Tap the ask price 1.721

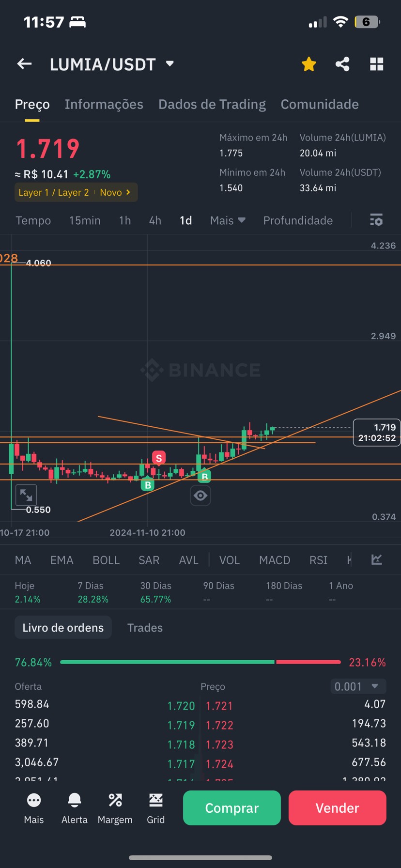click(x=219, y=706)
